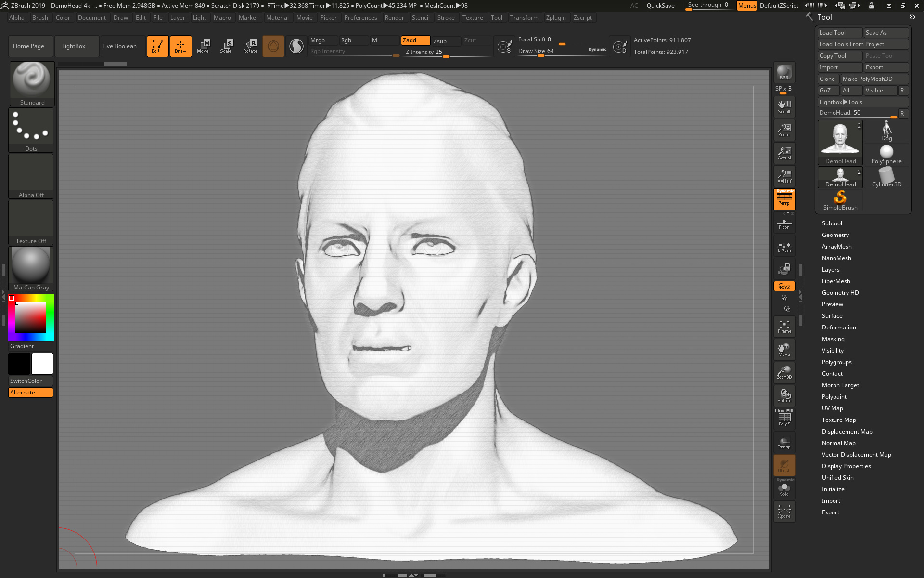
Task: Select the Rotate transform tool
Action: click(x=250, y=46)
